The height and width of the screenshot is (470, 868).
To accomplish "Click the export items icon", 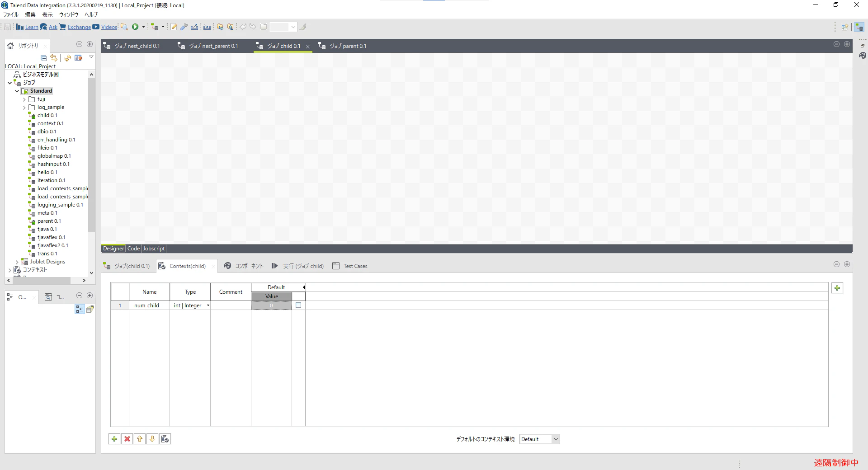I will coord(194,27).
